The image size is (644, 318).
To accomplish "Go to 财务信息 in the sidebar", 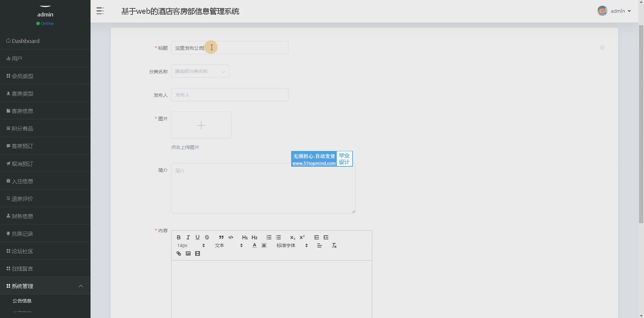I will click(22, 216).
